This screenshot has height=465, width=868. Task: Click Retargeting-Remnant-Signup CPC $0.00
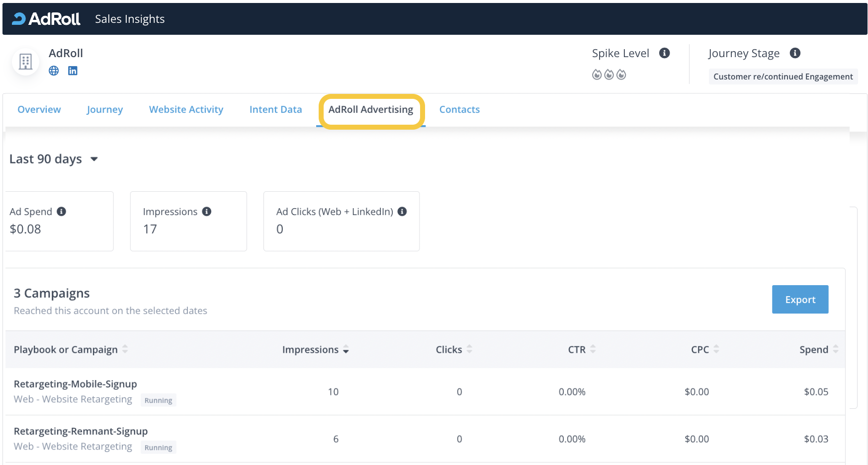tap(697, 439)
